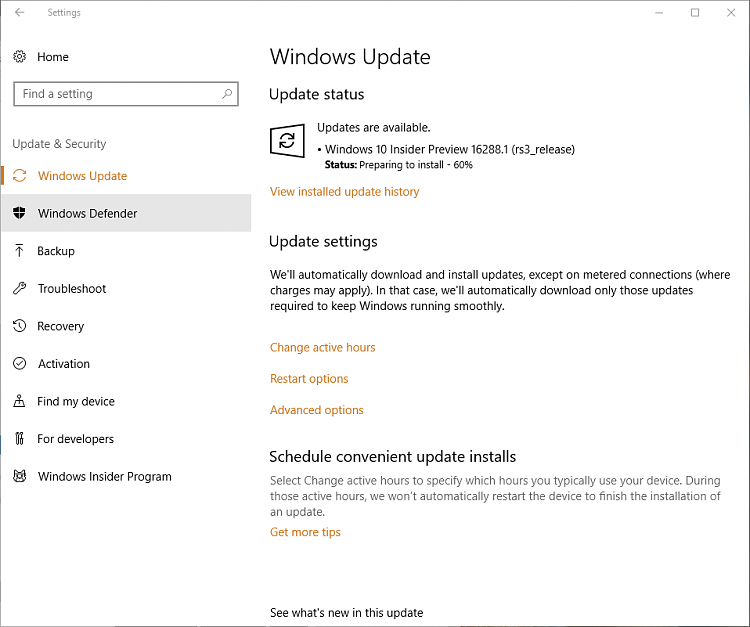Screen dimensions: 750x627
Task: Click the Schedule convenient update installs heading
Action: tap(392, 457)
